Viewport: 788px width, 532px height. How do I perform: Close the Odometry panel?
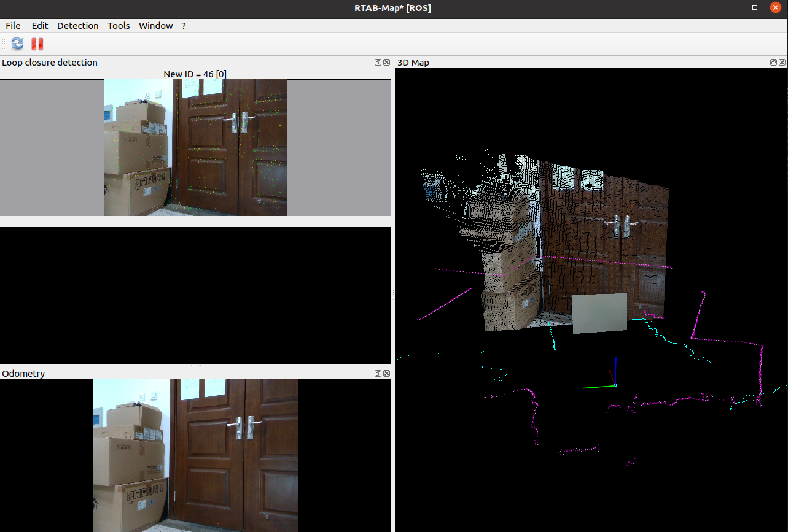pyautogui.click(x=386, y=373)
